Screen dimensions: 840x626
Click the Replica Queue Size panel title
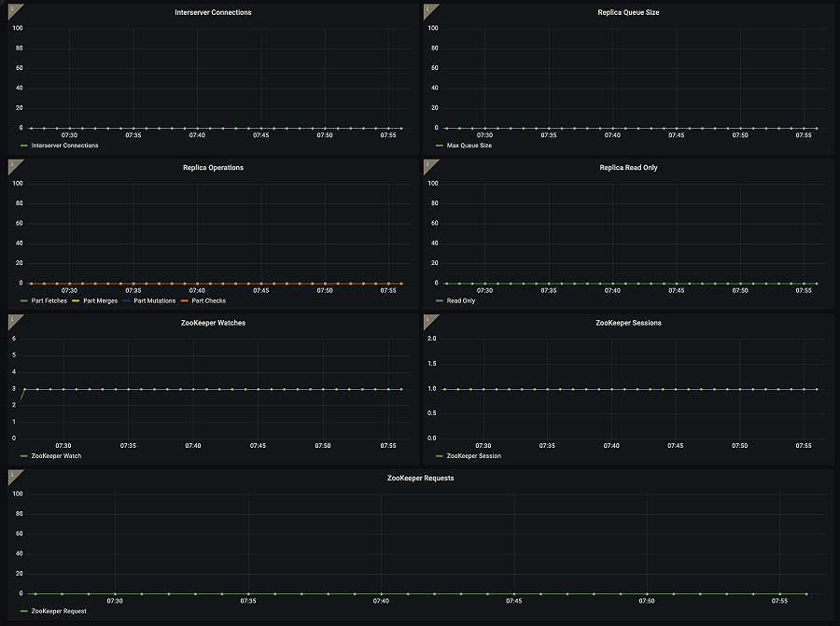630,12
